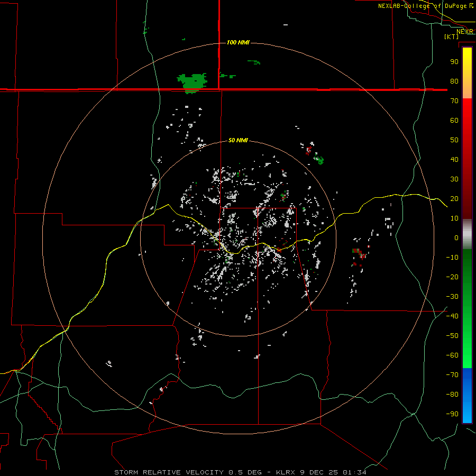Click the 30 value on velocity scale
The image size is (476, 476).
tap(454, 179)
